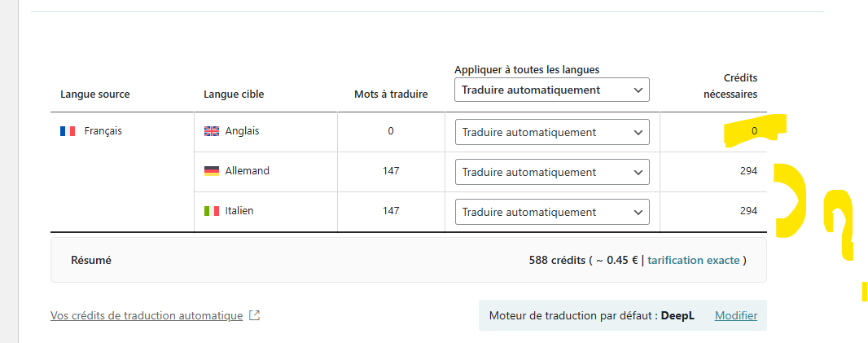Viewport: 868px width, 343px height.
Task: Click 'Modifier' to change translation engine
Action: coord(736,315)
